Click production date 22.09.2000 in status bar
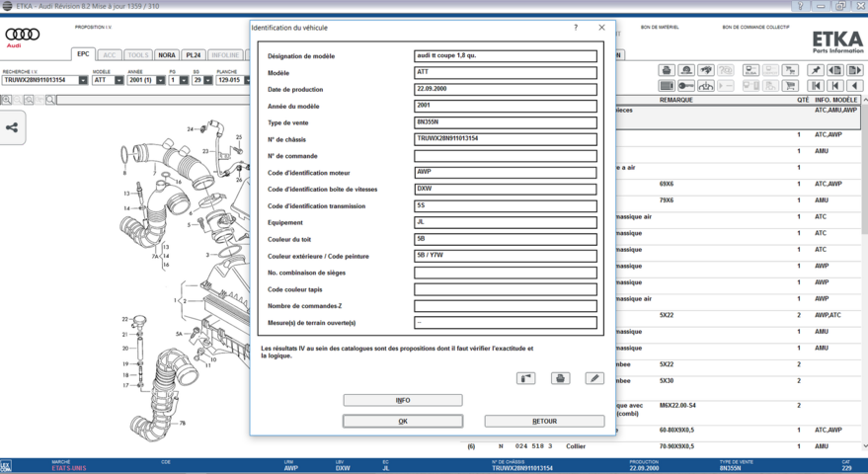868x474 pixels. coord(644,468)
